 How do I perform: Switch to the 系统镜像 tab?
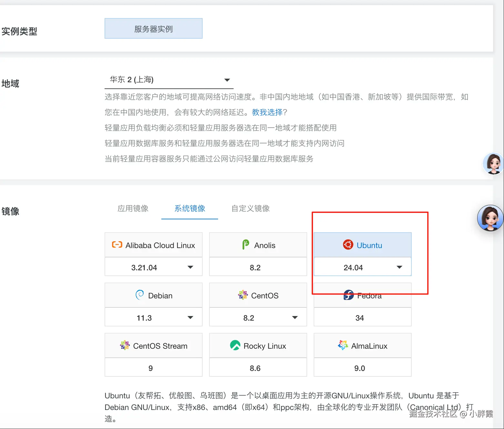pos(190,208)
